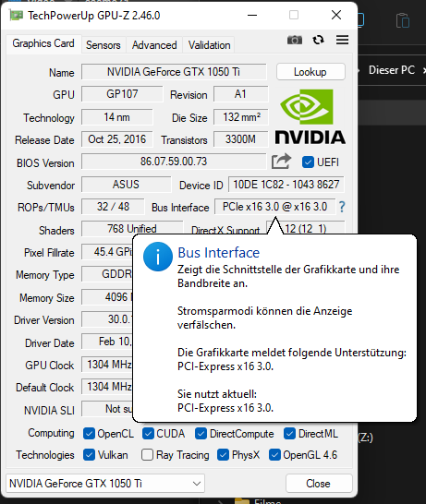Open the Validation tab
This screenshot has height=504, width=426.
(x=209, y=45)
